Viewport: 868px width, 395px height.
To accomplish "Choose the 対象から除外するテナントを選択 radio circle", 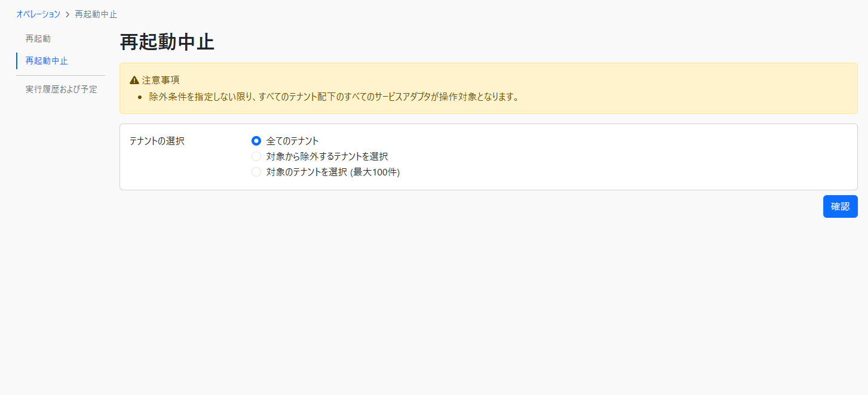I will [256, 156].
